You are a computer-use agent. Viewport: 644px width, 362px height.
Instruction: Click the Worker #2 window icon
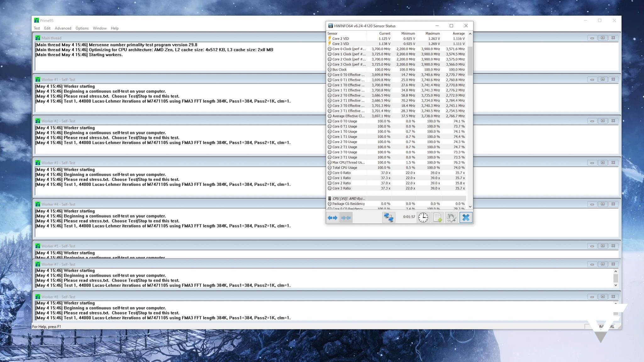(x=38, y=121)
